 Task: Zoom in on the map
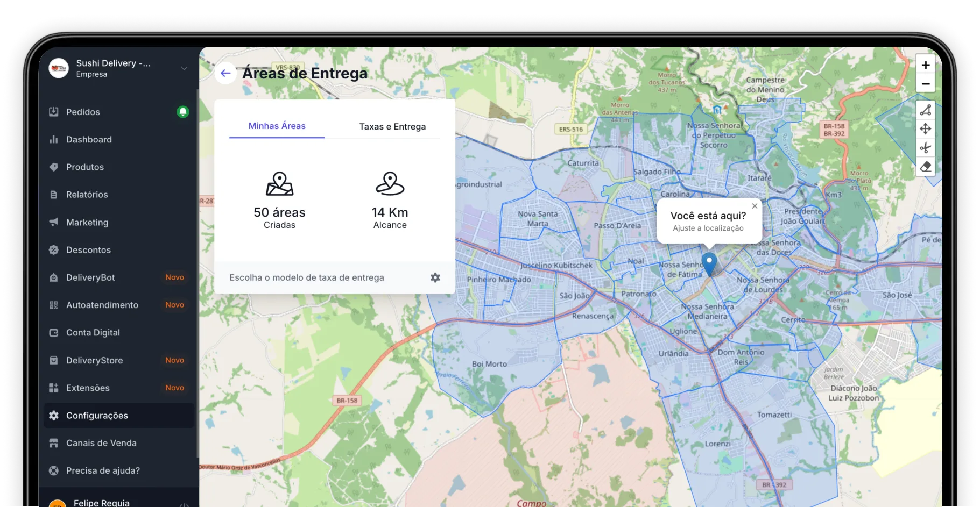point(926,65)
